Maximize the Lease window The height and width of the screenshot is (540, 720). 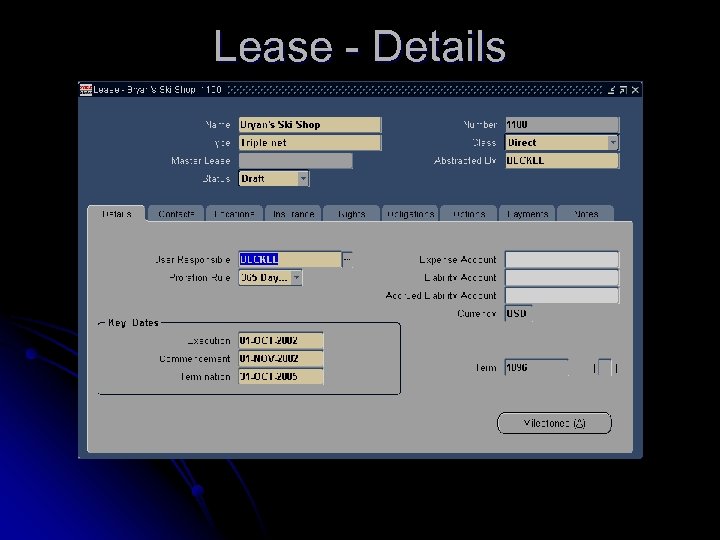coord(623,90)
